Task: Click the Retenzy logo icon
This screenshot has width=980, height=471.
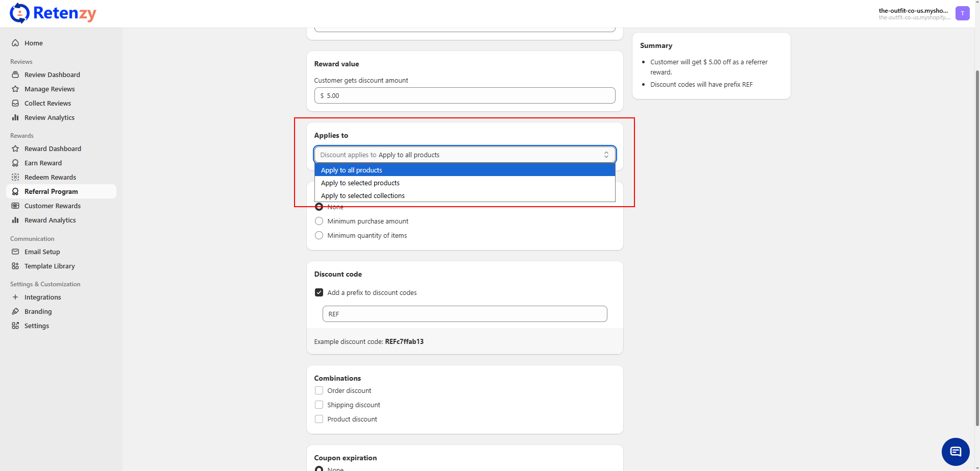Action: (x=19, y=13)
